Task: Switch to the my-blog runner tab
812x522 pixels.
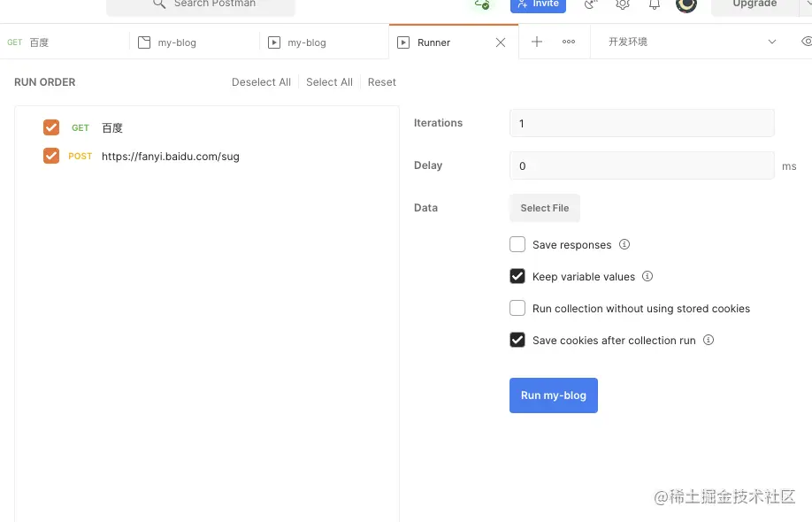Action: 324,42
